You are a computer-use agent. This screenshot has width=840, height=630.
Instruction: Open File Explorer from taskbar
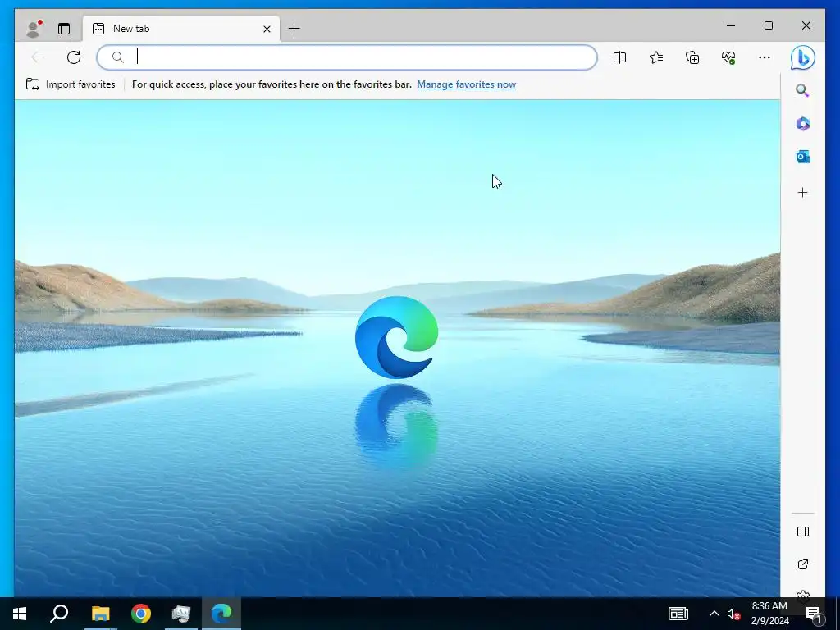pyautogui.click(x=100, y=614)
